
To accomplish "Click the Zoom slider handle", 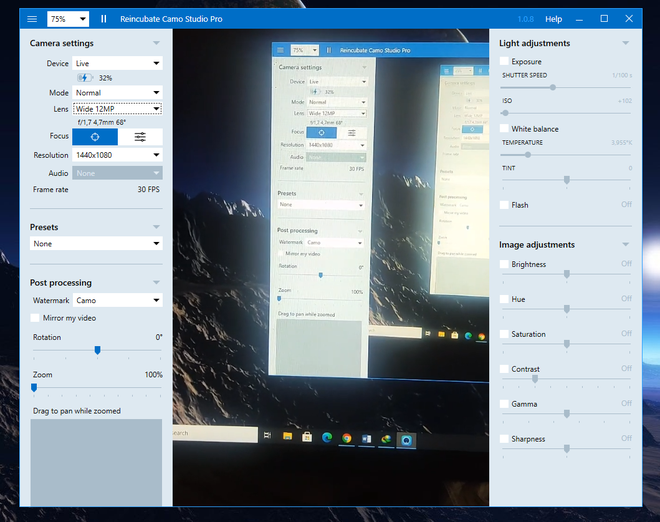I will click(x=34, y=388).
